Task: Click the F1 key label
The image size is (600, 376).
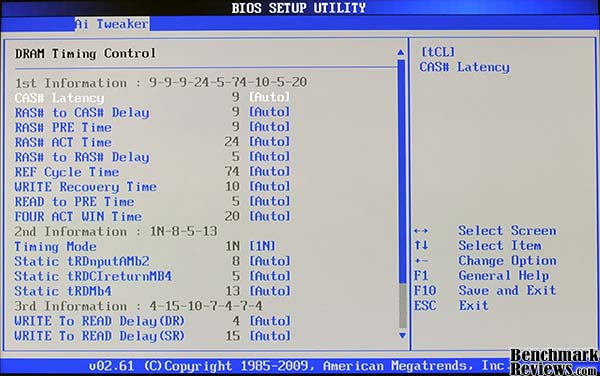Action: (x=421, y=276)
